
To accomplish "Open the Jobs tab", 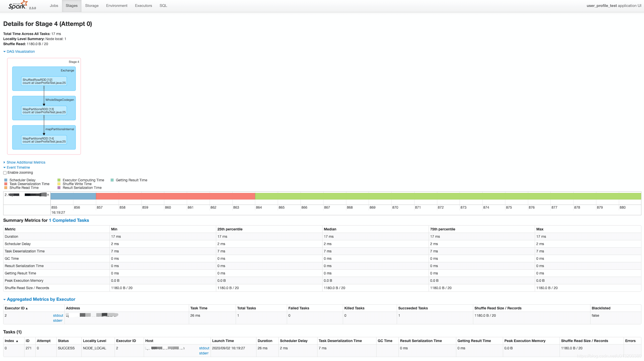I will (54, 6).
